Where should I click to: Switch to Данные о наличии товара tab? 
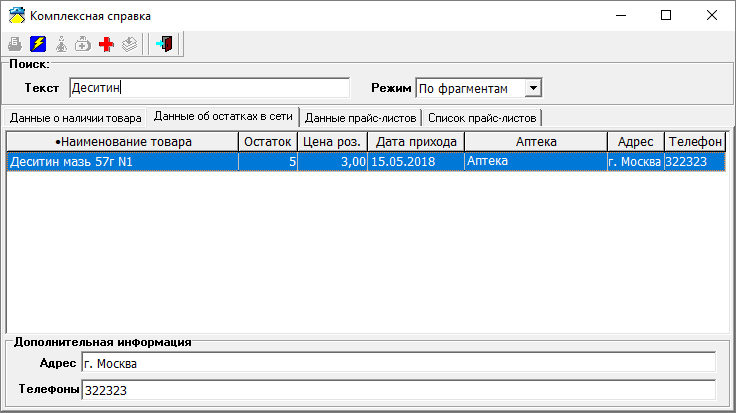(76, 117)
